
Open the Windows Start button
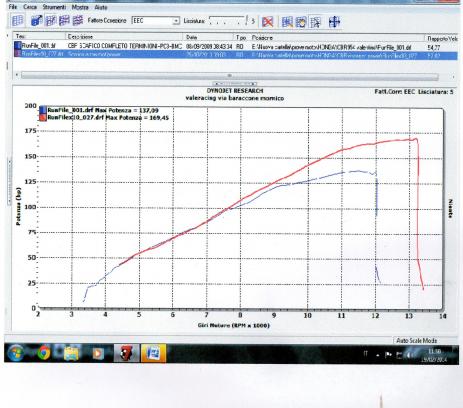coord(16,353)
